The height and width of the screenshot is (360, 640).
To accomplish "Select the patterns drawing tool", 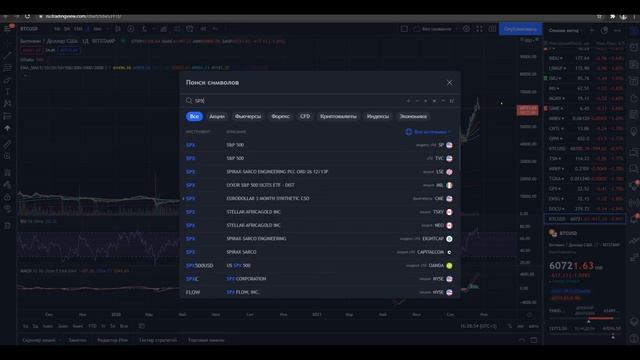I will click(x=7, y=104).
